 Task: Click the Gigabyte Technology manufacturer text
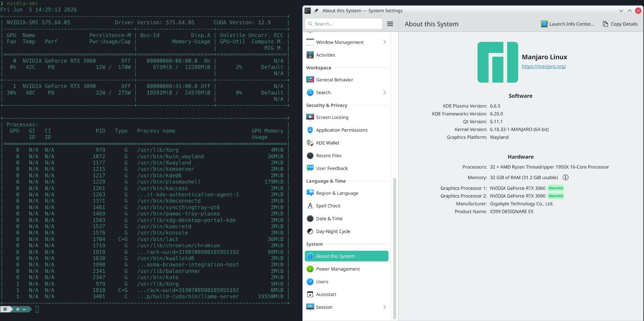(x=522, y=203)
